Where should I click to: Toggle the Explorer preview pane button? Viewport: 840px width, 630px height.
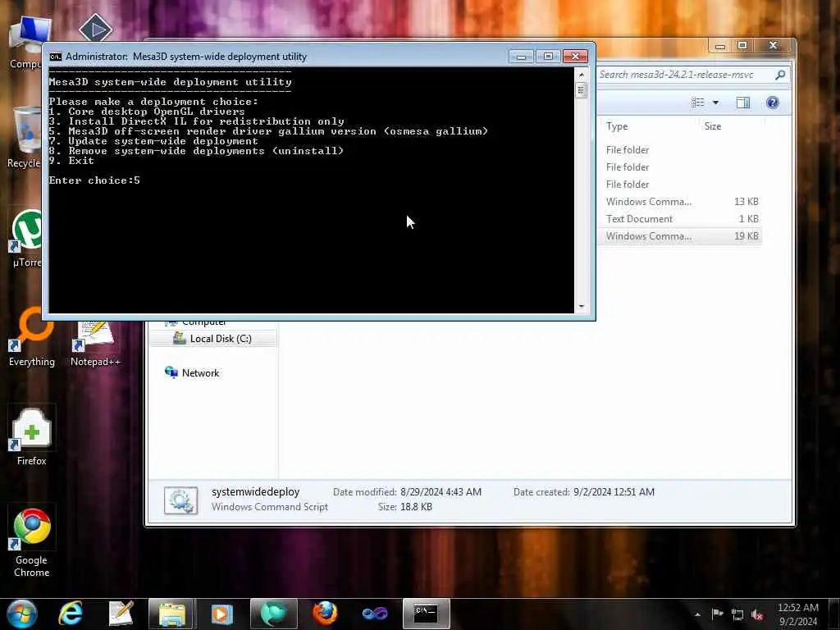pos(743,103)
